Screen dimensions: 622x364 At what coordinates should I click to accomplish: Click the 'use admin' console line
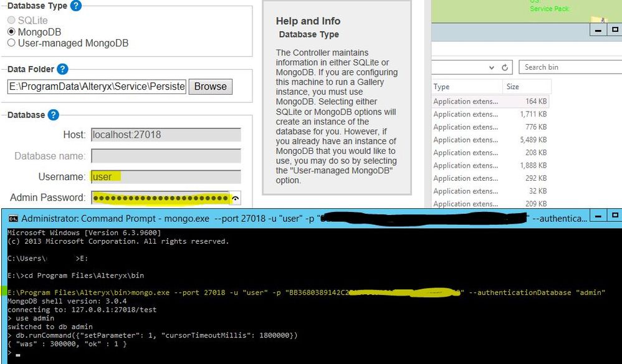[31, 318]
